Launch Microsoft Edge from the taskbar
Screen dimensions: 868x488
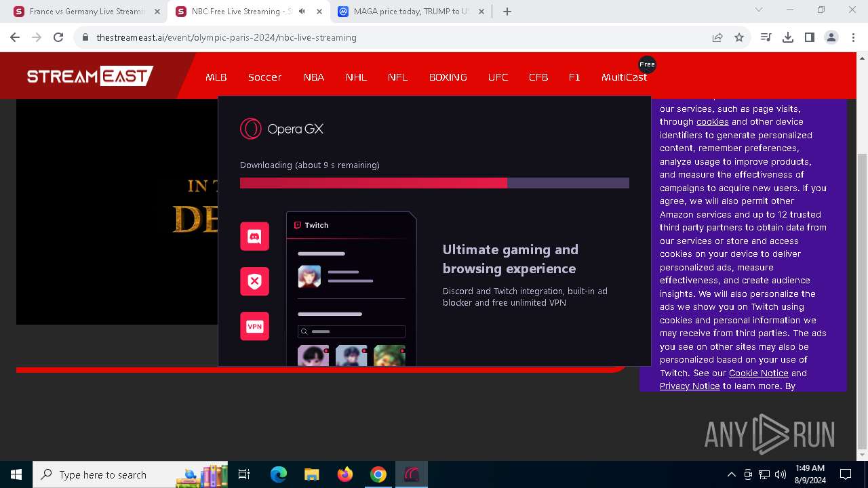pos(279,474)
